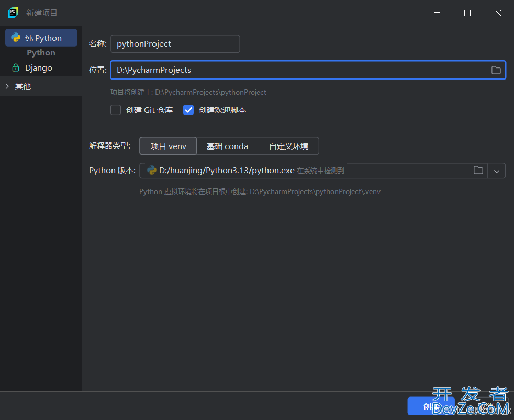Viewport: 514px width, 420px height.
Task: Click the 名称 field containing pythonProject
Action: point(175,43)
